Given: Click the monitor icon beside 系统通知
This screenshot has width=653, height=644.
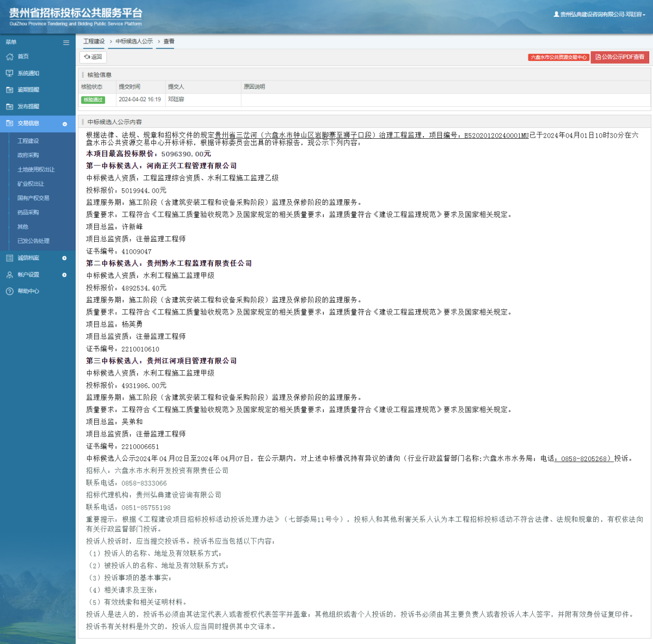Looking at the screenshot, I should [9, 73].
